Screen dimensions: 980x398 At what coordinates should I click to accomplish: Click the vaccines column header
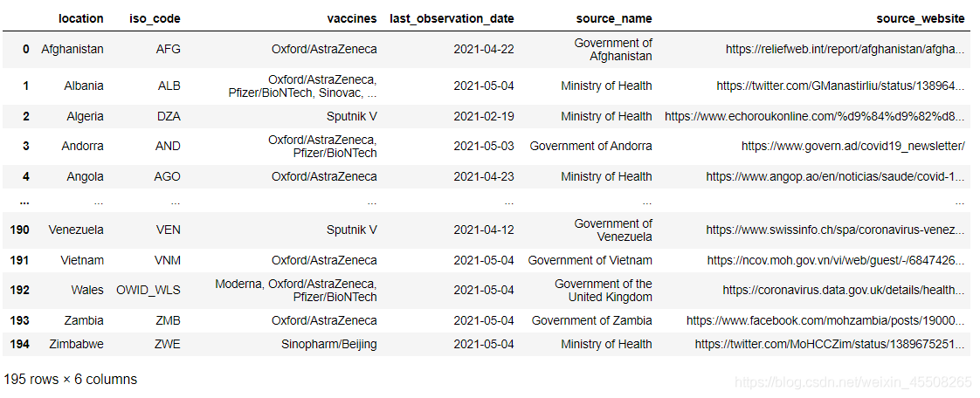[x=353, y=18]
